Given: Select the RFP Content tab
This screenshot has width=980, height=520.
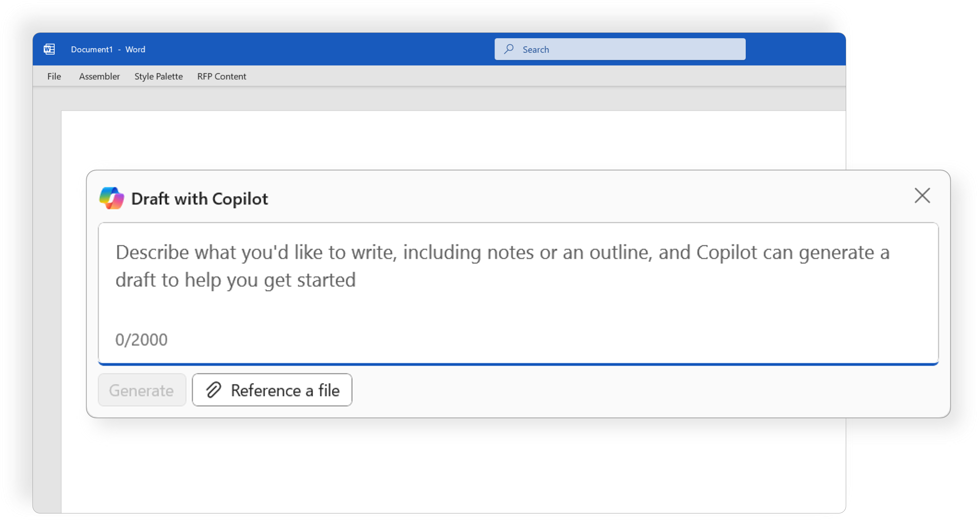Looking at the screenshot, I should 222,76.
